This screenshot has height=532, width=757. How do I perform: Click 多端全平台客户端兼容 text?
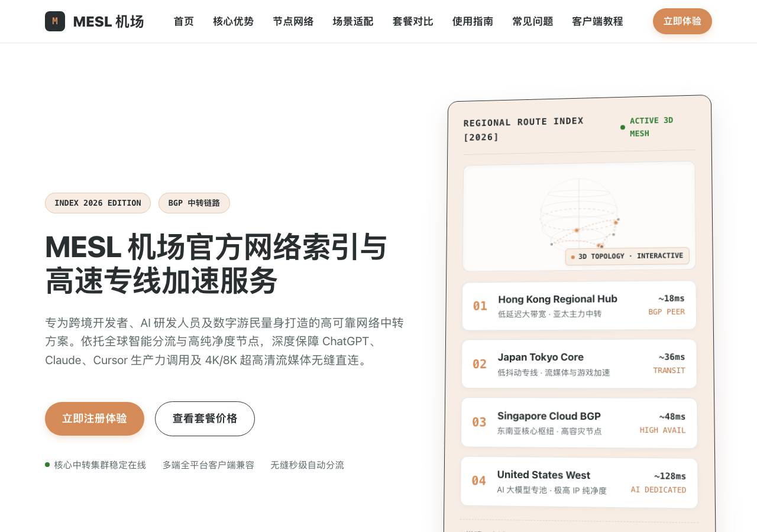click(208, 465)
